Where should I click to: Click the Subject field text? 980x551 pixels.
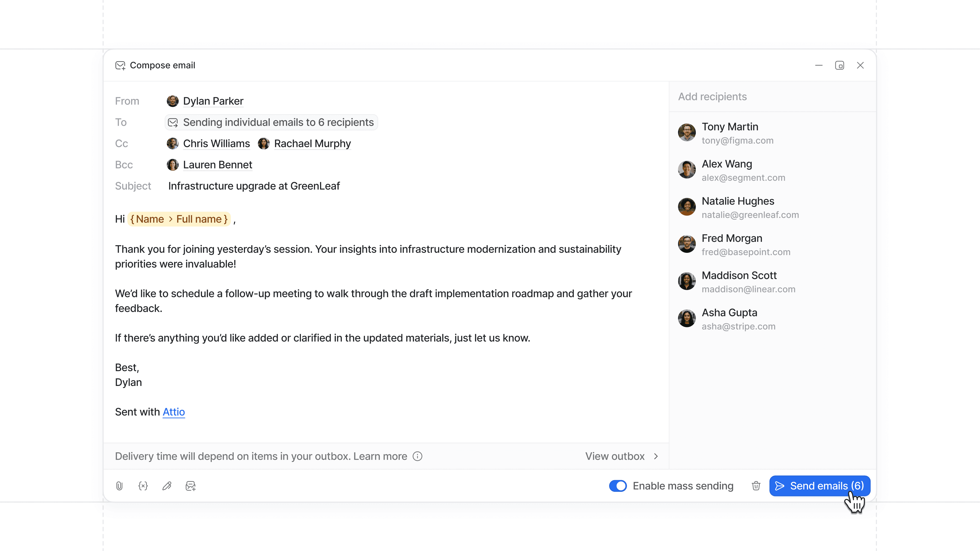click(x=254, y=186)
